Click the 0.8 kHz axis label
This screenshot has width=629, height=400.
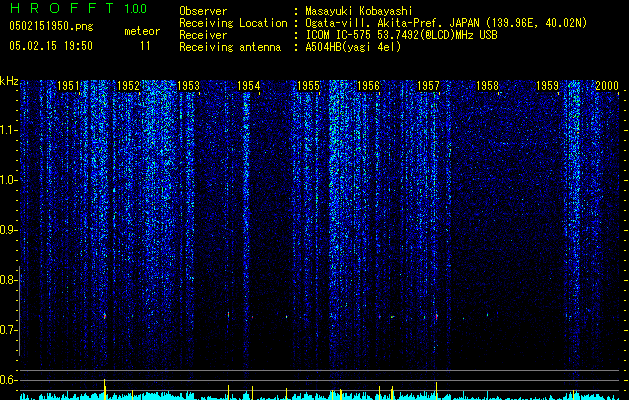(x=8, y=280)
